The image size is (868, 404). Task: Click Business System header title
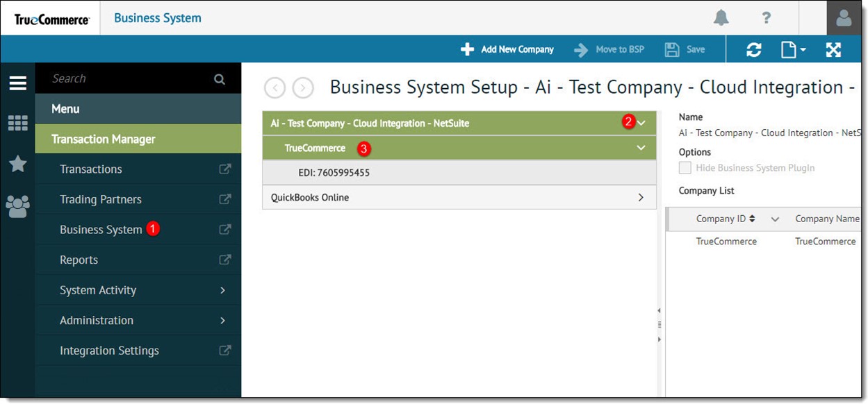pyautogui.click(x=158, y=18)
